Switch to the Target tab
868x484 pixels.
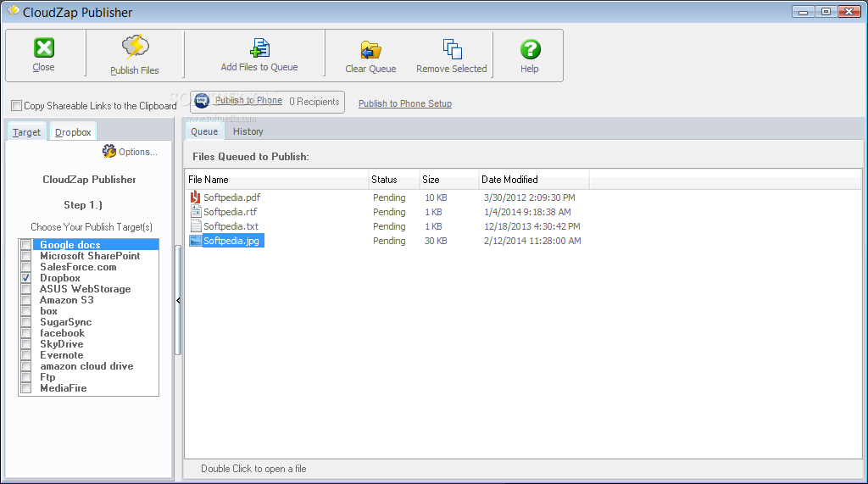coord(26,132)
